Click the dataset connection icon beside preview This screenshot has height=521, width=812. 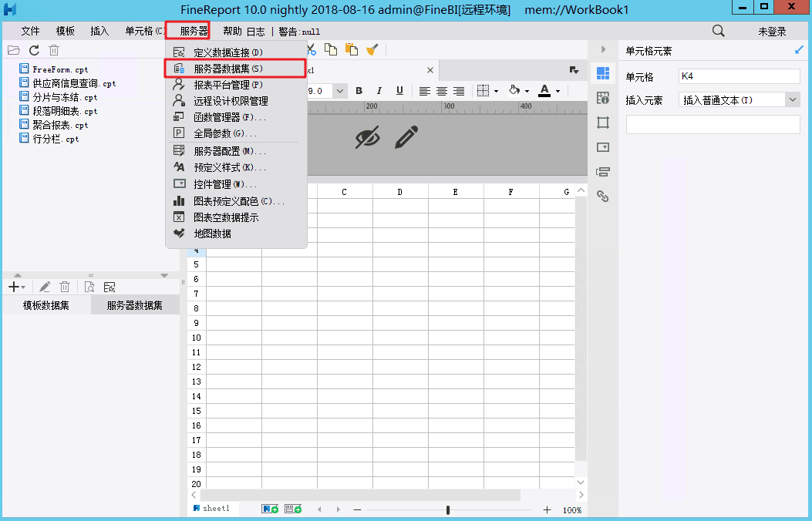pyautogui.click(x=110, y=287)
